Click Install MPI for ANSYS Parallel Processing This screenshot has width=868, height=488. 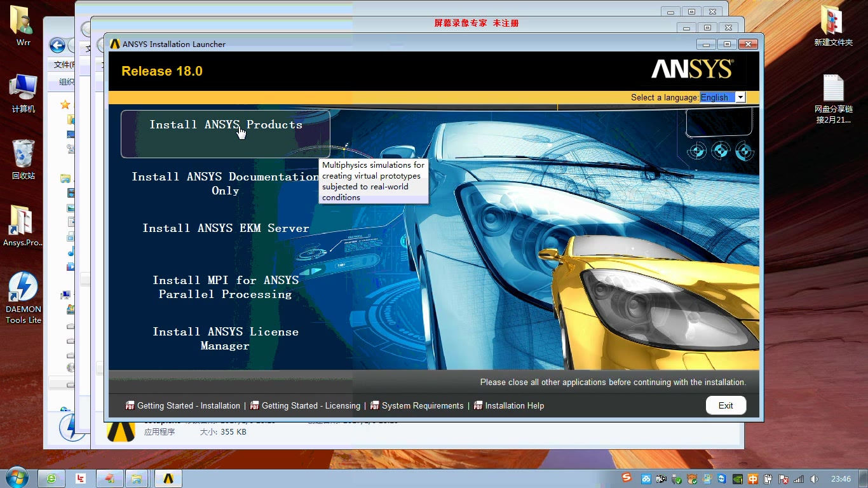coord(226,287)
